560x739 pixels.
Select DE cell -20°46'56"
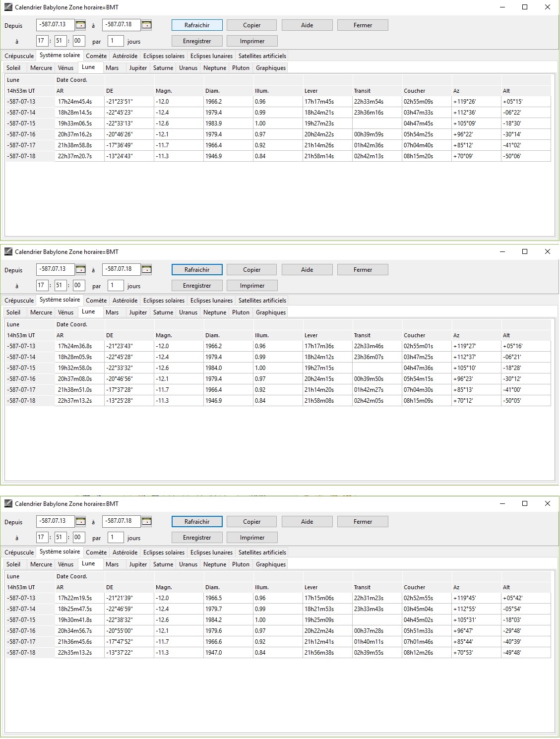(x=129, y=379)
